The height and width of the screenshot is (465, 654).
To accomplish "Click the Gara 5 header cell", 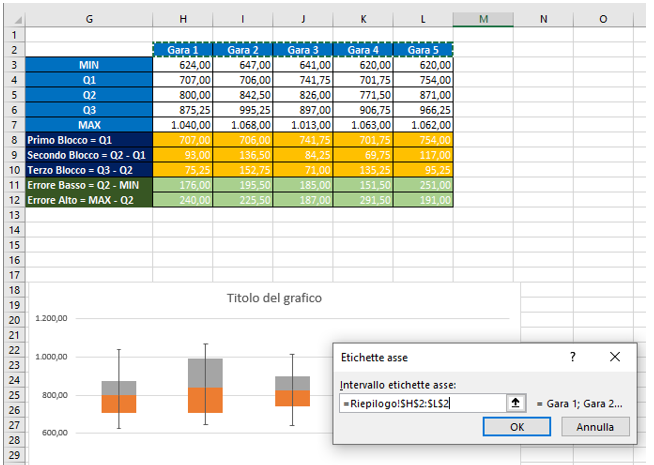I will pos(423,50).
